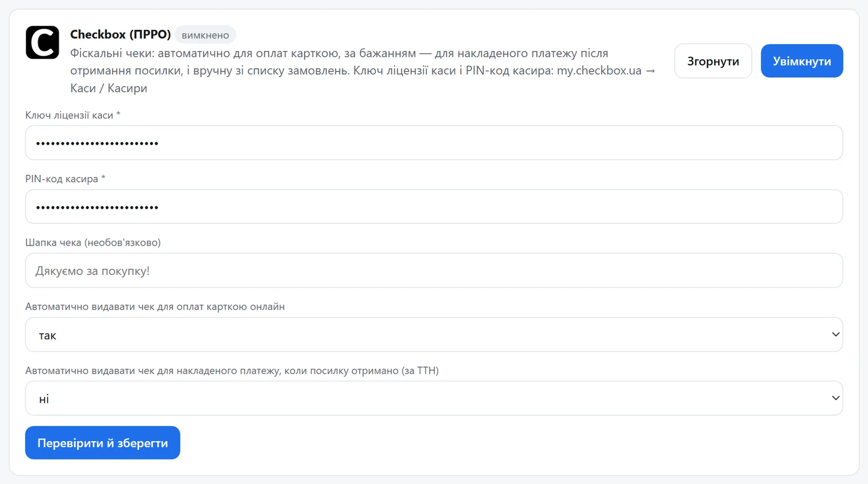Click the Шапка чека input field
The width and height of the screenshot is (868, 484).
coord(434,270)
